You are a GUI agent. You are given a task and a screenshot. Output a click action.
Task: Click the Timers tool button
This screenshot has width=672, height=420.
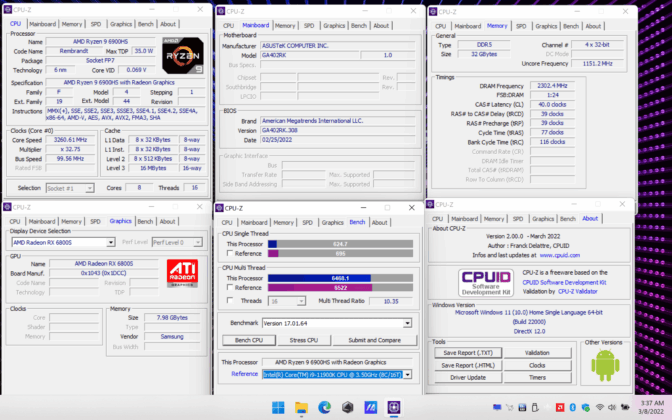pos(537,378)
